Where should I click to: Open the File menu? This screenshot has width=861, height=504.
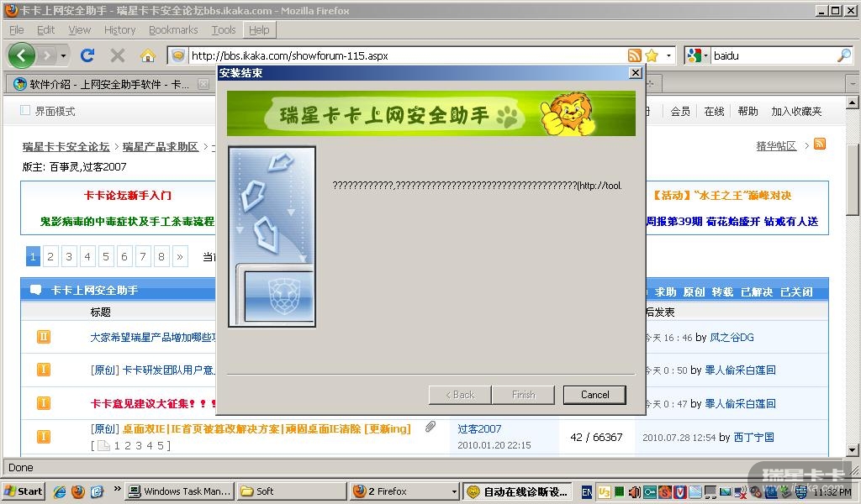click(17, 29)
